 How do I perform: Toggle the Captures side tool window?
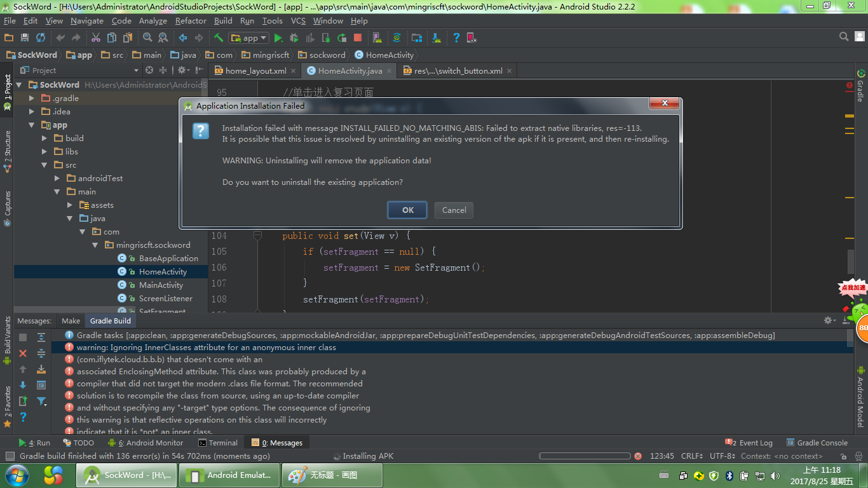(x=8, y=208)
